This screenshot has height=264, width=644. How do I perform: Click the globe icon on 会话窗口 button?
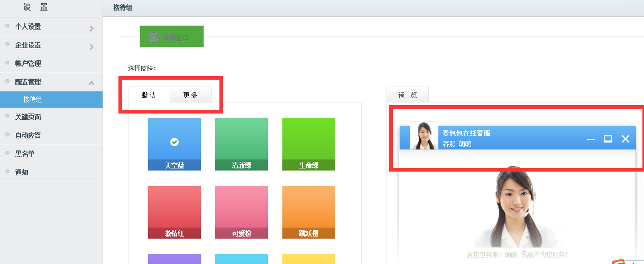154,37
